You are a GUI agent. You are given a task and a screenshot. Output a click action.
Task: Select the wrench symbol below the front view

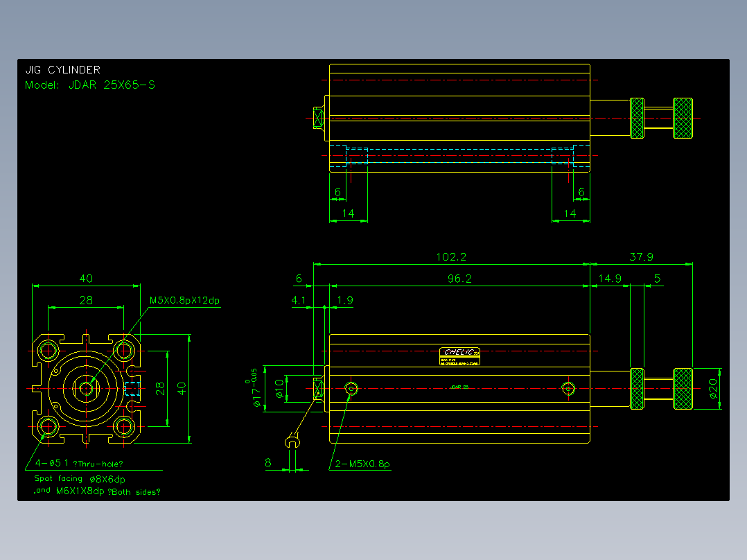point(292,441)
